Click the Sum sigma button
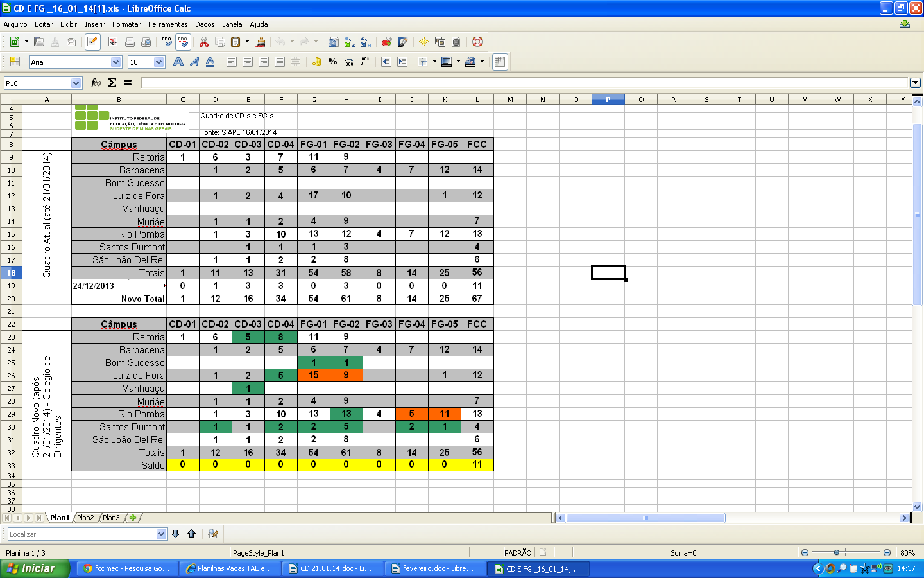The image size is (924, 578). pos(112,83)
